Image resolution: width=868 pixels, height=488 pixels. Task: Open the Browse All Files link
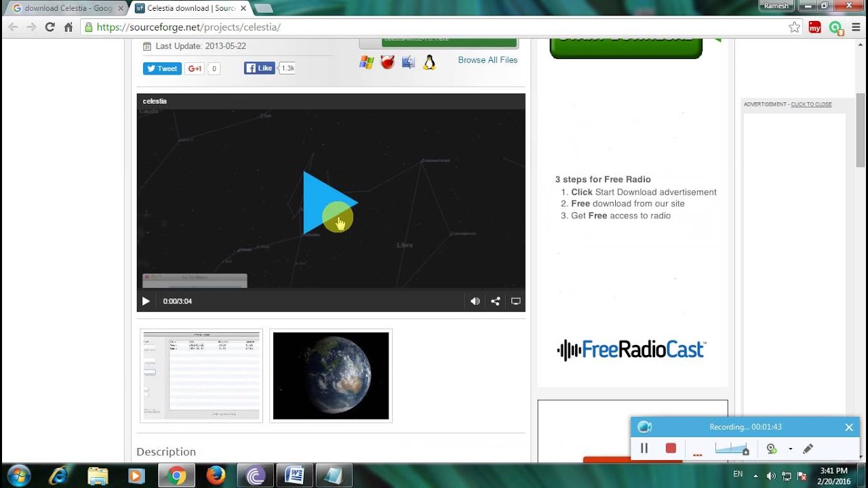[x=488, y=60]
